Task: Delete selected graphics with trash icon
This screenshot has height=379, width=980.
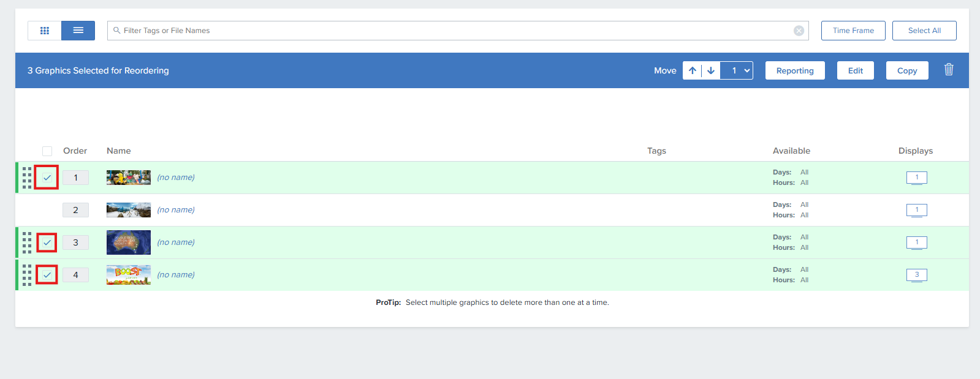Action: pyautogui.click(x=949, y=70)
